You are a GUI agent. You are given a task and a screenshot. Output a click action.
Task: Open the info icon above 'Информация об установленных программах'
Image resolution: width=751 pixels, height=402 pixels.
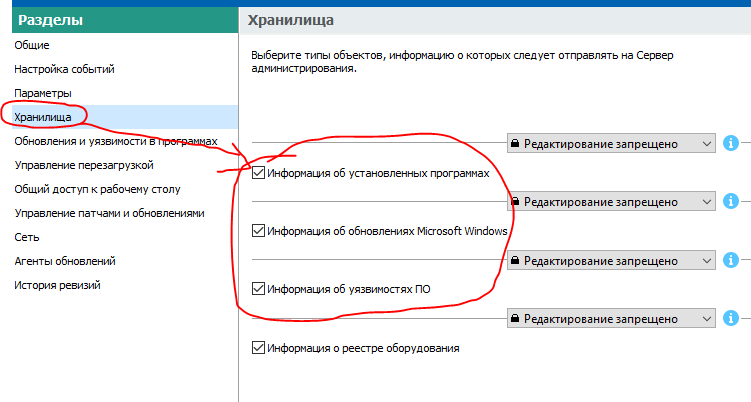[x=730, y=143]
